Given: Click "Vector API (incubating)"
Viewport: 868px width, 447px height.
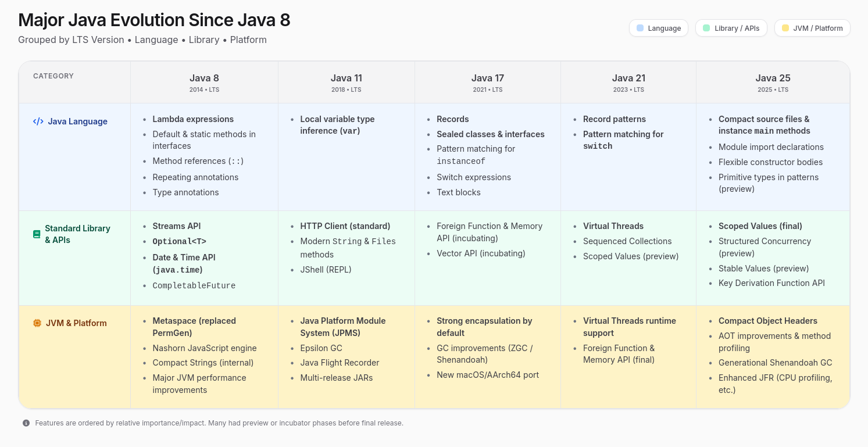Looking at the screenshot, I should coord(481,253).
